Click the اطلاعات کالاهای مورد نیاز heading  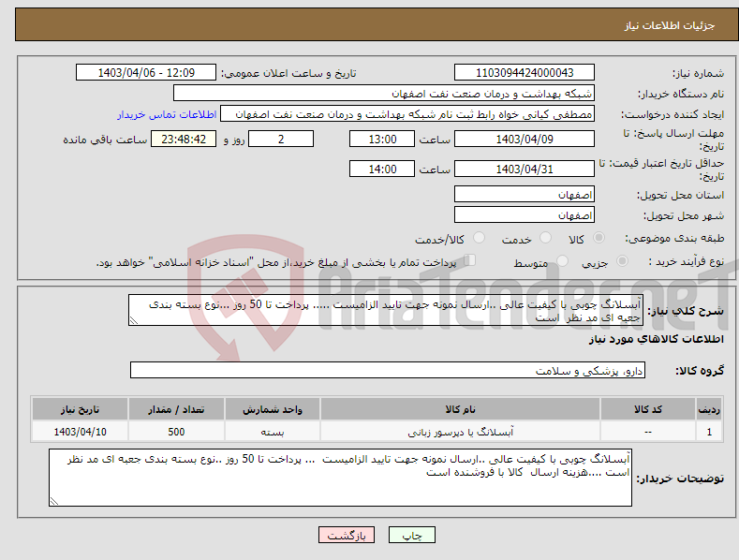pyautogui.click(x=656, y=339)
